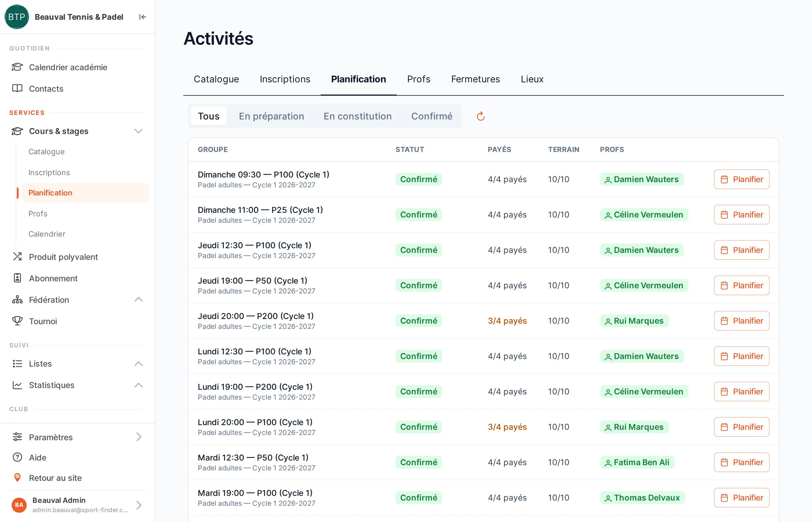This screenshot has height=522, width=812.
Task: Open the Beauval Admin account menu chevron
Action: [139, 505]
